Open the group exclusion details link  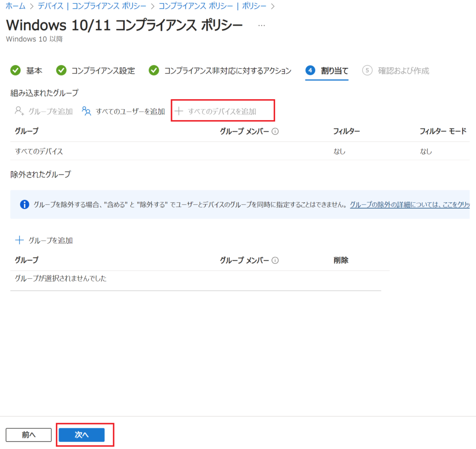coord(409,204)
